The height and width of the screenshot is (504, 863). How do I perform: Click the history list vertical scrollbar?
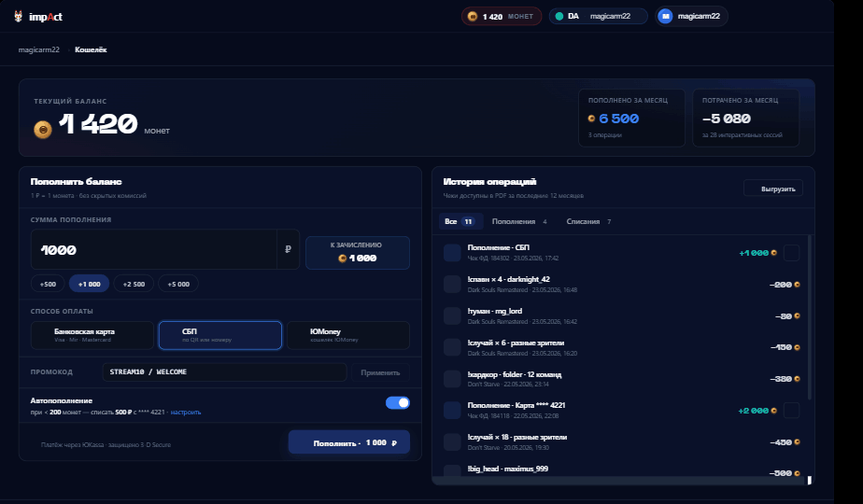pos(809,317)
